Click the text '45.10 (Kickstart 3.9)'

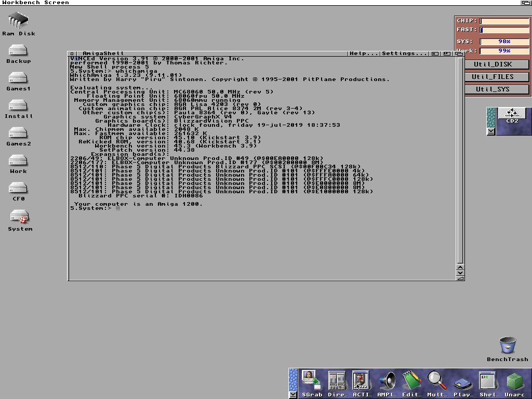tap(218, 137)
